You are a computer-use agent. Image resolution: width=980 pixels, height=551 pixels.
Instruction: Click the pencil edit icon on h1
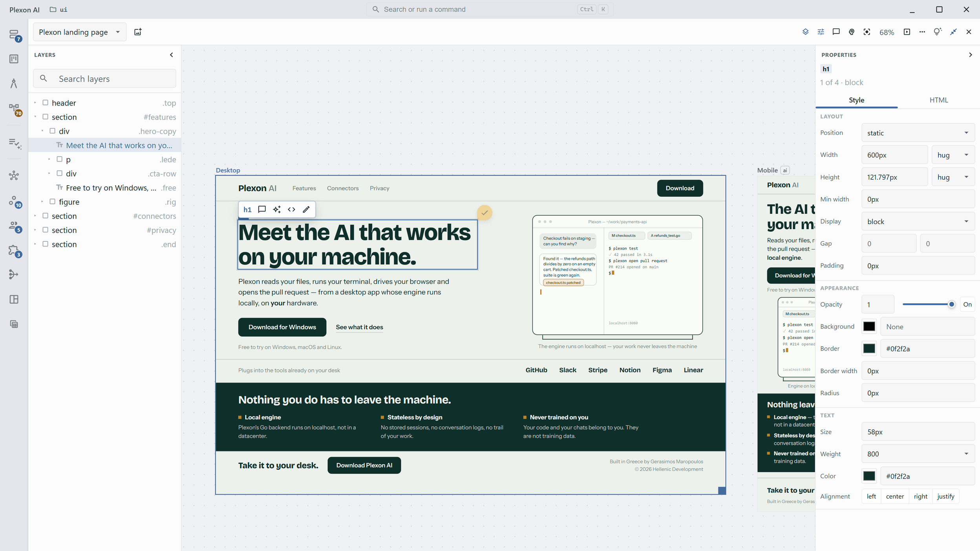pyautogui.click(x=306, y=209)
